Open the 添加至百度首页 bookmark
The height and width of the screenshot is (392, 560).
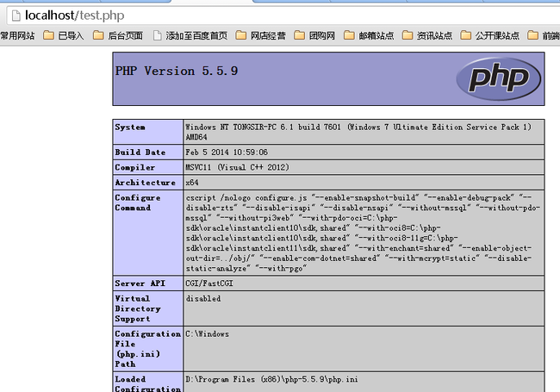tap(190, 35)
